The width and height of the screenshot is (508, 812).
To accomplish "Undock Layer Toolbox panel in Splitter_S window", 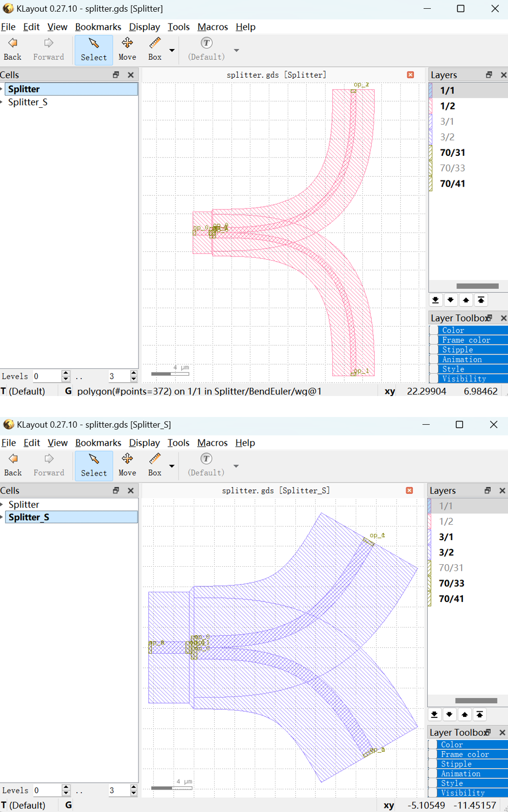I will point(489,732).
